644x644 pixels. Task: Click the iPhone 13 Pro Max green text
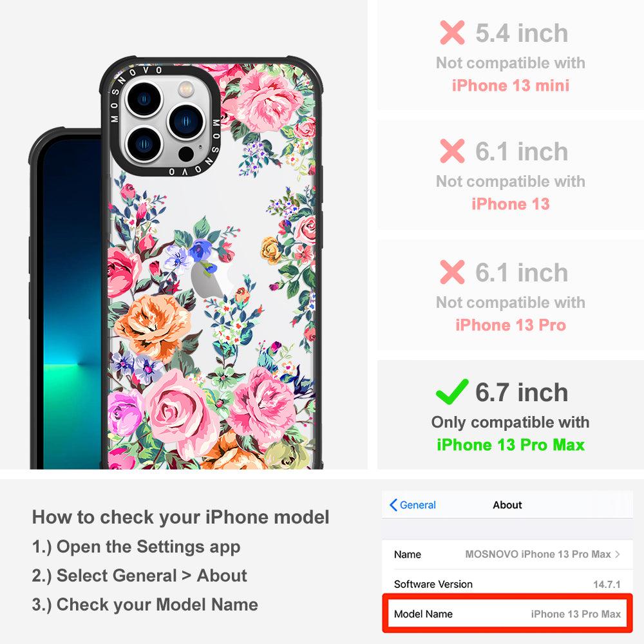(511, 445)
